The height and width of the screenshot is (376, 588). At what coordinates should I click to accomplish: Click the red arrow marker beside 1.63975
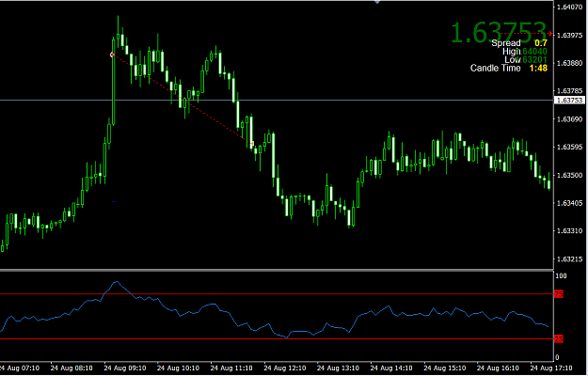tap(549, 34)
